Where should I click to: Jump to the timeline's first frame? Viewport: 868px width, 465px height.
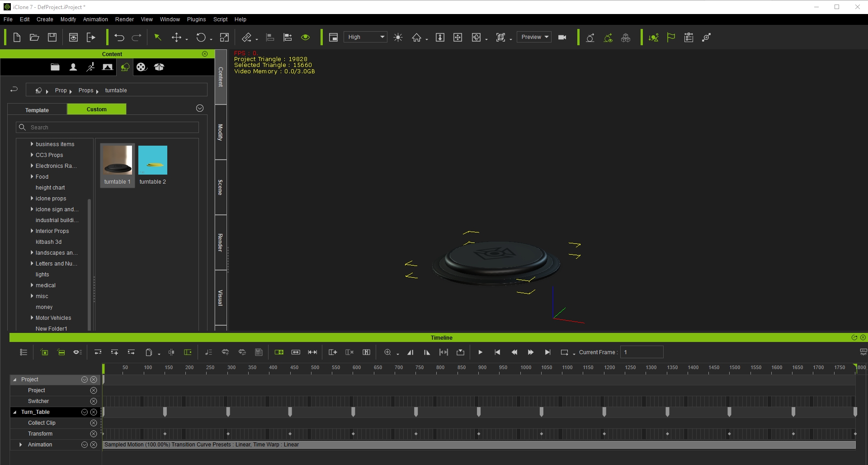pos(497,352)
